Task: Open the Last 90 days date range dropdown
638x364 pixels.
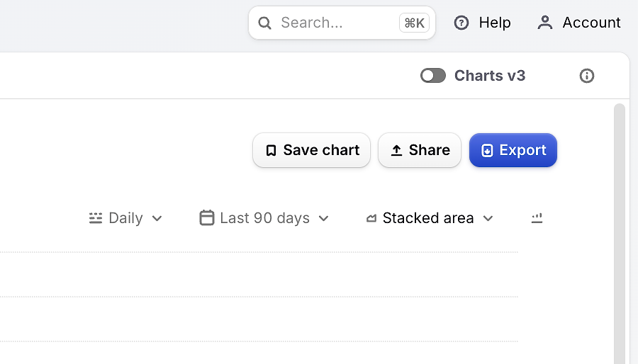Action: 264,218
